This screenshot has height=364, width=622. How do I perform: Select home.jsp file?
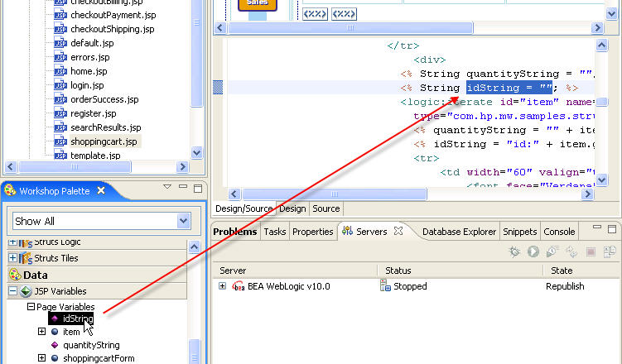(x=89, y=71)
